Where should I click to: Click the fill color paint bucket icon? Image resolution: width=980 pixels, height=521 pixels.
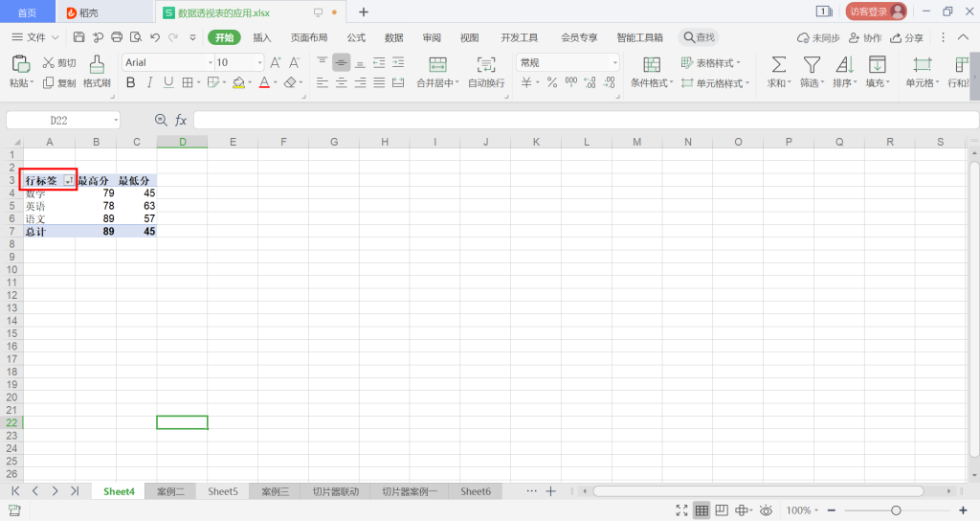tap(238, 82)
